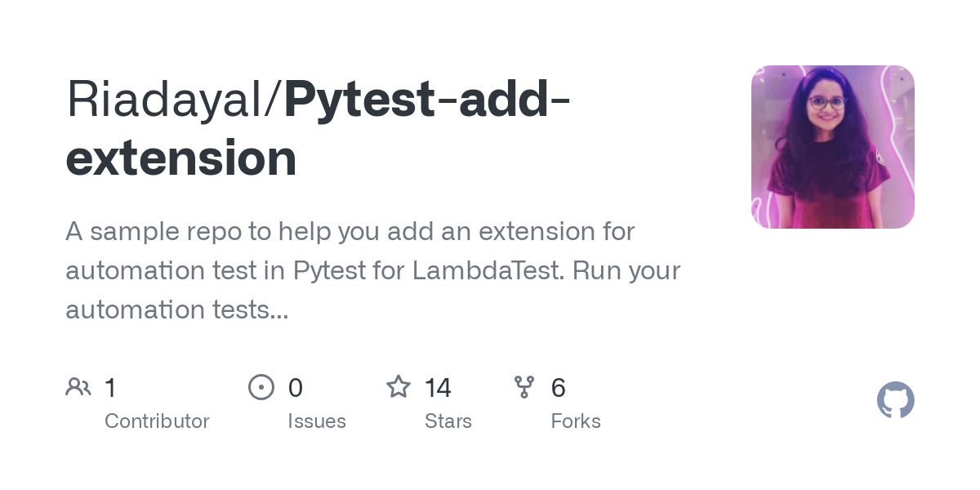Open the GitHub Octocat logo
Screen dimensions: 980x490
pos(895,401)
